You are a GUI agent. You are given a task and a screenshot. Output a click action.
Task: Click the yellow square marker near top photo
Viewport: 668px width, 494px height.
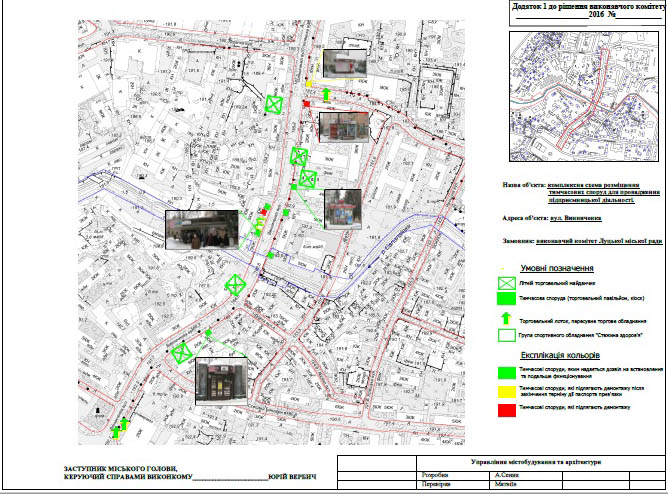click(310, 83)
